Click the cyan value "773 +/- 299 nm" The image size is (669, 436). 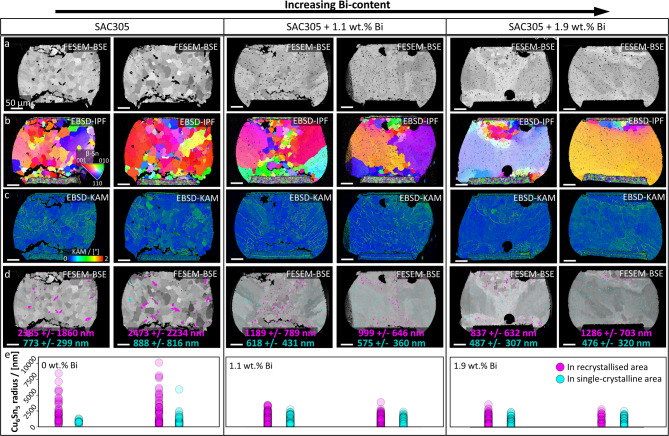point(56,343)
